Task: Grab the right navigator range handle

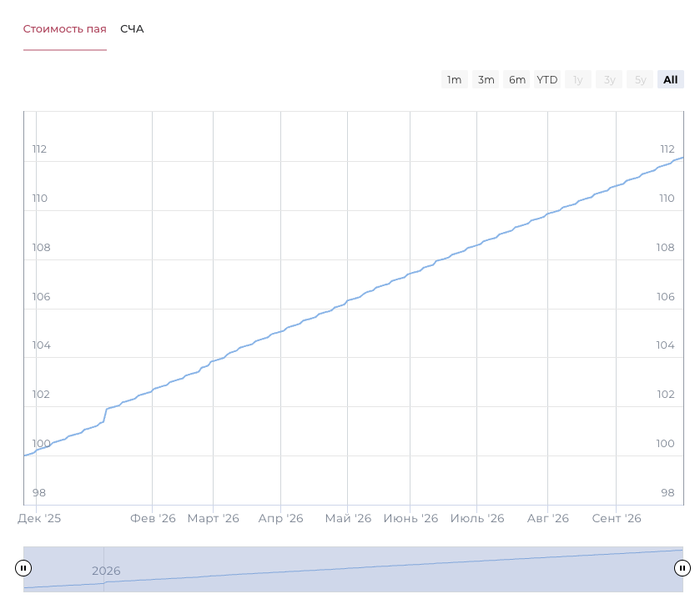Action: pyautogui.click(x=682, y=568)
